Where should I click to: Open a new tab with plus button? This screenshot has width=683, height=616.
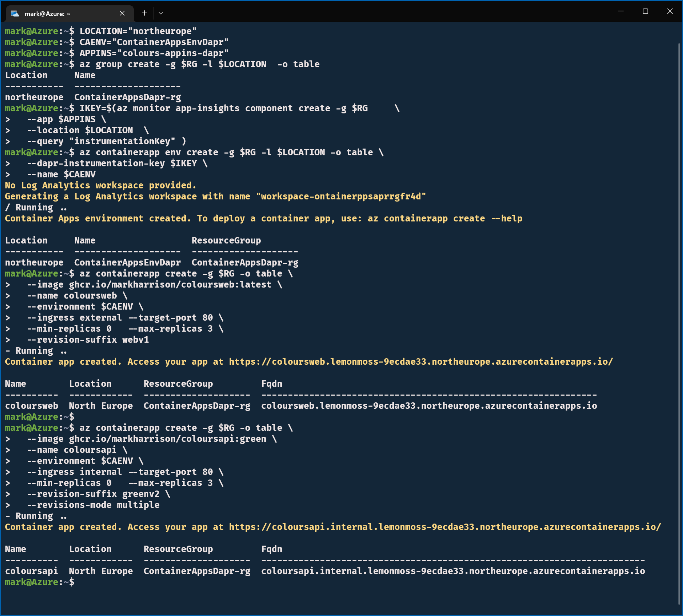point(144,13)
